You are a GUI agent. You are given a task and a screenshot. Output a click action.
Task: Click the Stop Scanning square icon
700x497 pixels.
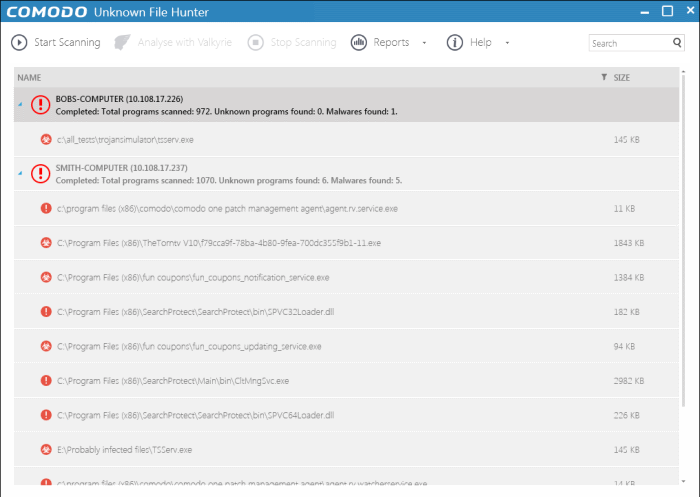pyautogui.click(x=256, y=42)
